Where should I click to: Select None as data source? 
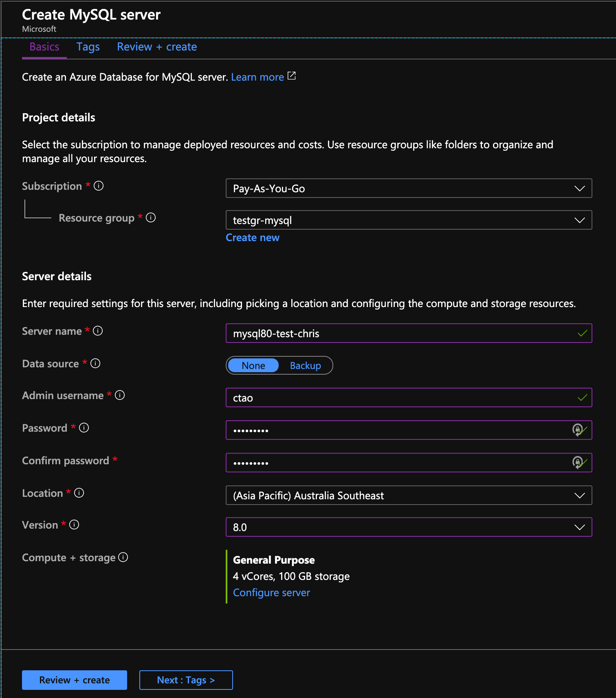coord(253,366)
